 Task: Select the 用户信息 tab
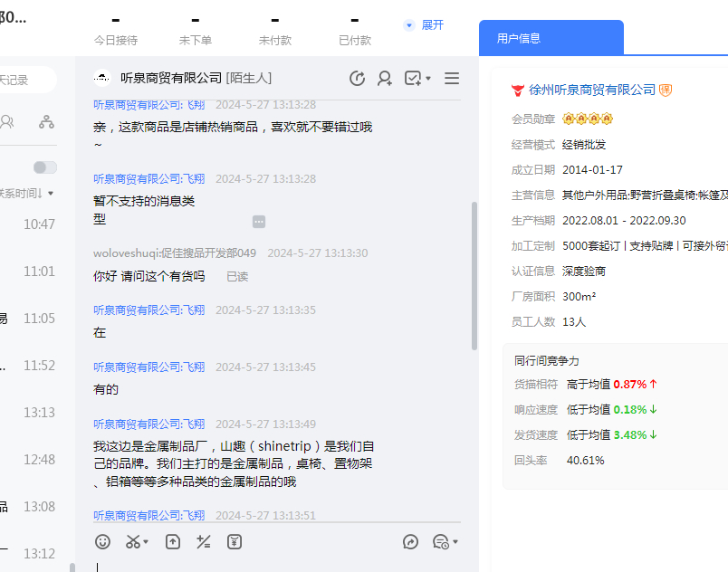(x=519, y=38)
